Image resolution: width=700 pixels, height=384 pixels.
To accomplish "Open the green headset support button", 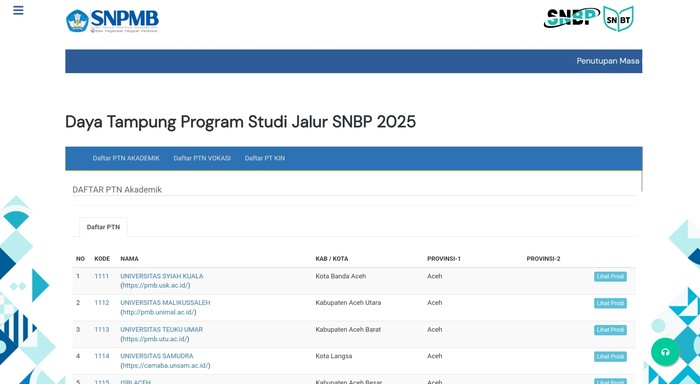I will click(x=665, y=352).
